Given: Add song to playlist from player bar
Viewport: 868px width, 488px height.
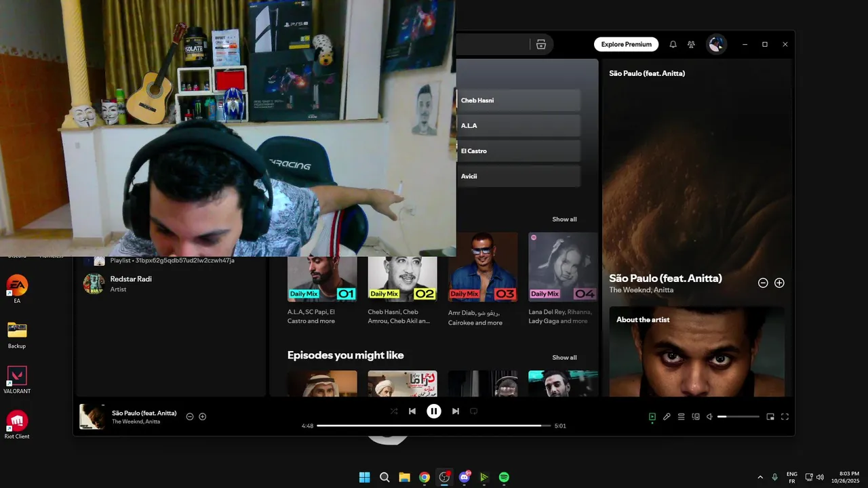Looking at the screenshot, I should (202, 416).
